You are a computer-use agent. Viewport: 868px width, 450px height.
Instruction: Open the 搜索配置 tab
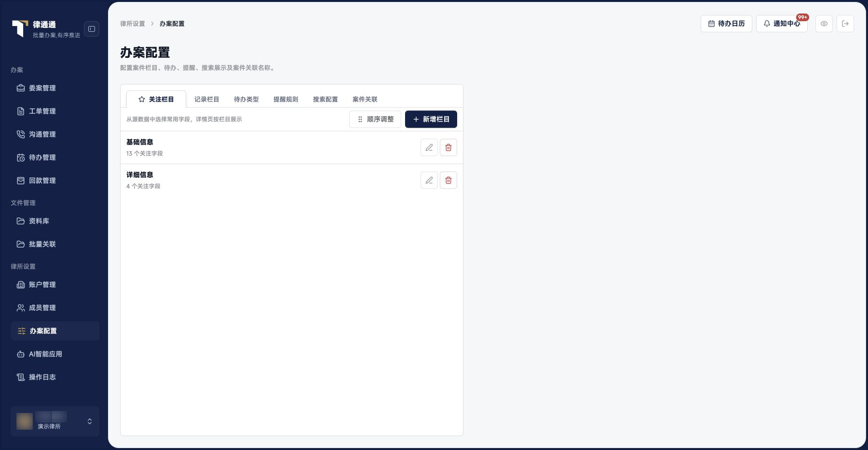click(325, 99)
